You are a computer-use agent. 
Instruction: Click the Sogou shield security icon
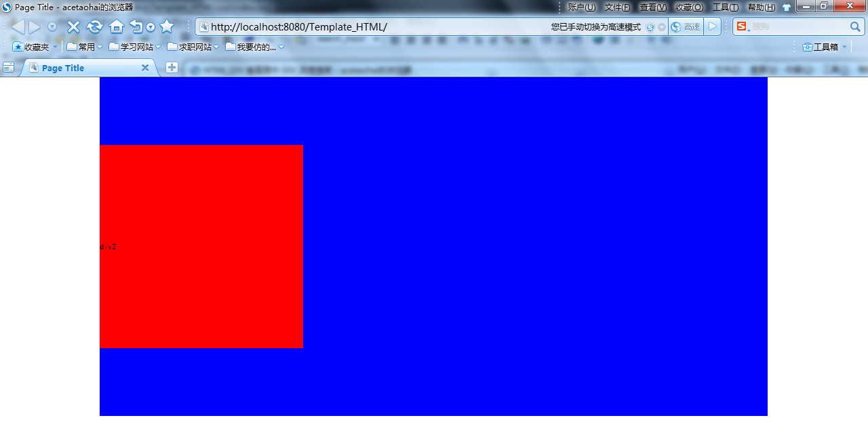pos(650,27)
